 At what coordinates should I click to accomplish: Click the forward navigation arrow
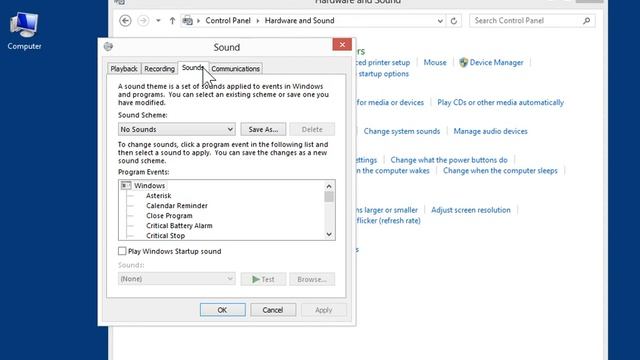tap(143, 20)
